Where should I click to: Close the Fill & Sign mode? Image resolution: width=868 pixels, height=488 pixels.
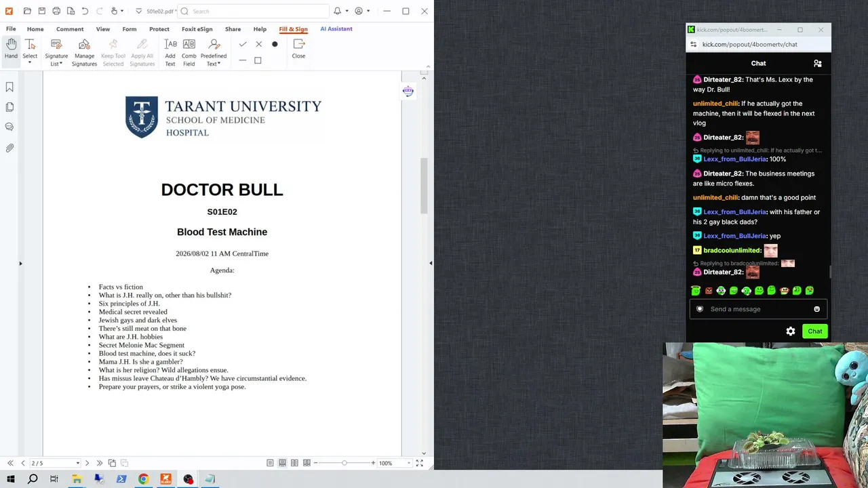[x=298, y=49]
